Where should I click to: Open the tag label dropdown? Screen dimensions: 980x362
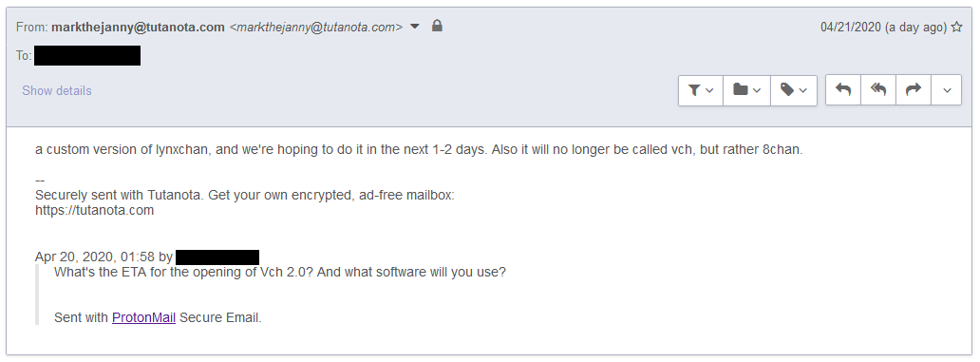click(x=794, y=90)
